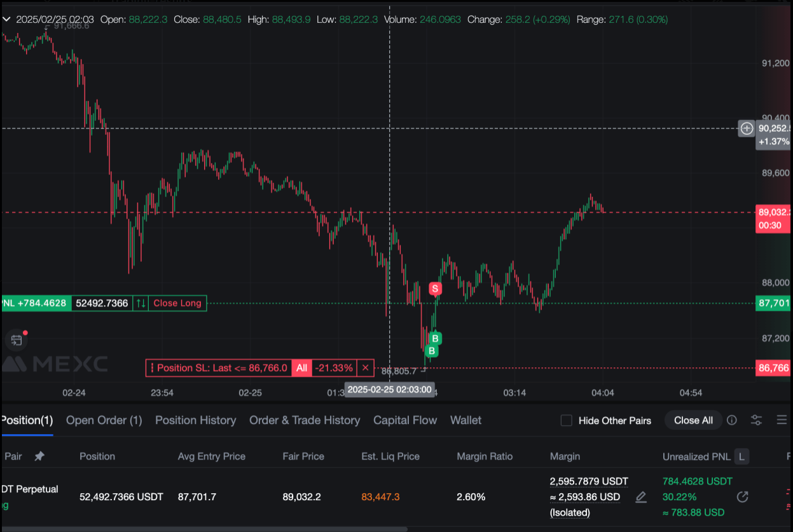Click the (Isolated) margin mode link
Image resolution: width=793 pixels, height=532 pixels.
(570, 512)
